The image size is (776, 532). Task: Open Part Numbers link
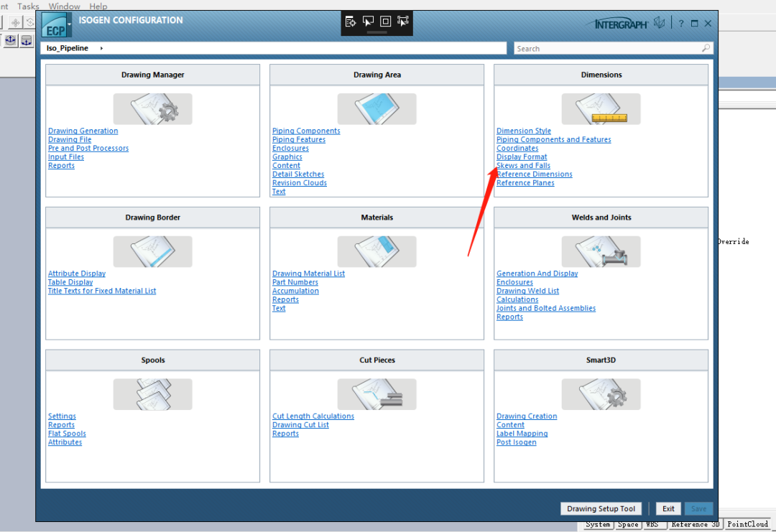click(x=295, y=282)
